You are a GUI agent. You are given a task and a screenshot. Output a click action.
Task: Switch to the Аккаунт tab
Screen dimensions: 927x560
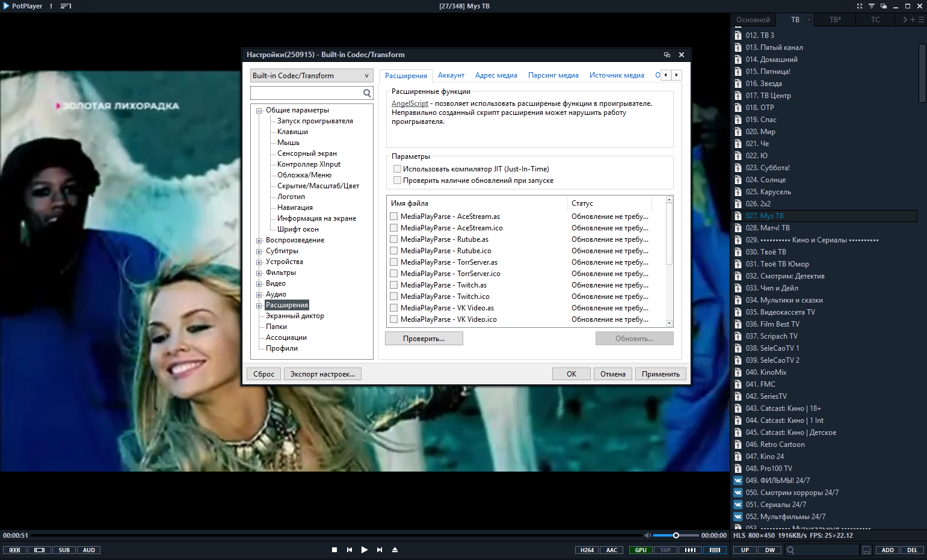coord(451,75)
